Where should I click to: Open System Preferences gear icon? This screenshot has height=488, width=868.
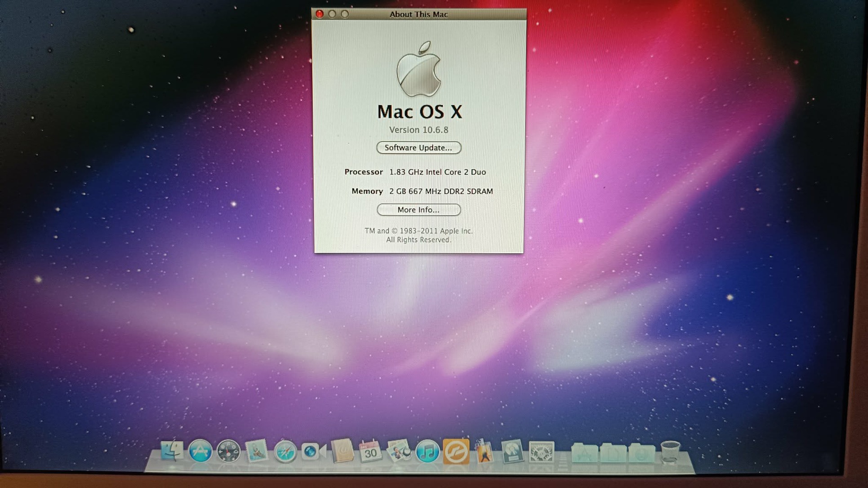pyautogui.click(x=541, y=452)
